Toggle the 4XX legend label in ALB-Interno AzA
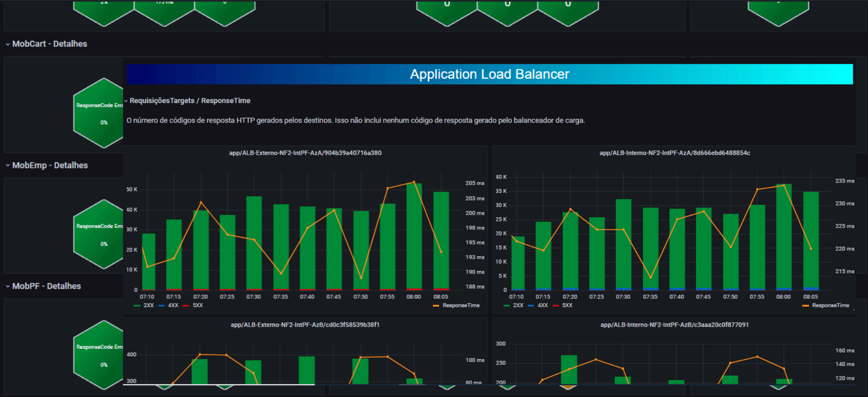Viewport: 868px width, 397px height. pyautogui.click(x=542, y=305)
